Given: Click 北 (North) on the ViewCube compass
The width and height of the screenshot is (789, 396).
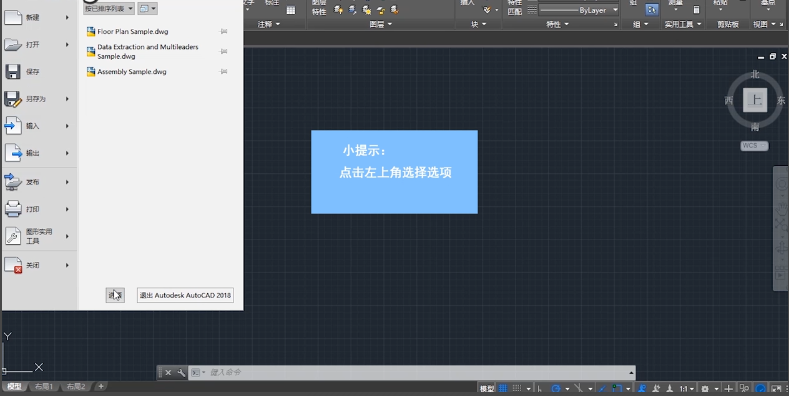Looking at the screenshot, I should 755,74.
